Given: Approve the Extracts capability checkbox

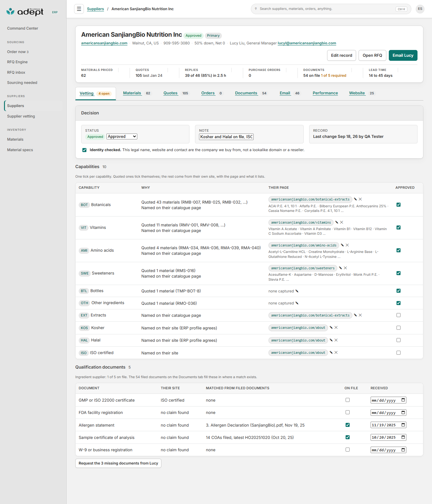Looking at the screenshot, I should coord(398,315).
